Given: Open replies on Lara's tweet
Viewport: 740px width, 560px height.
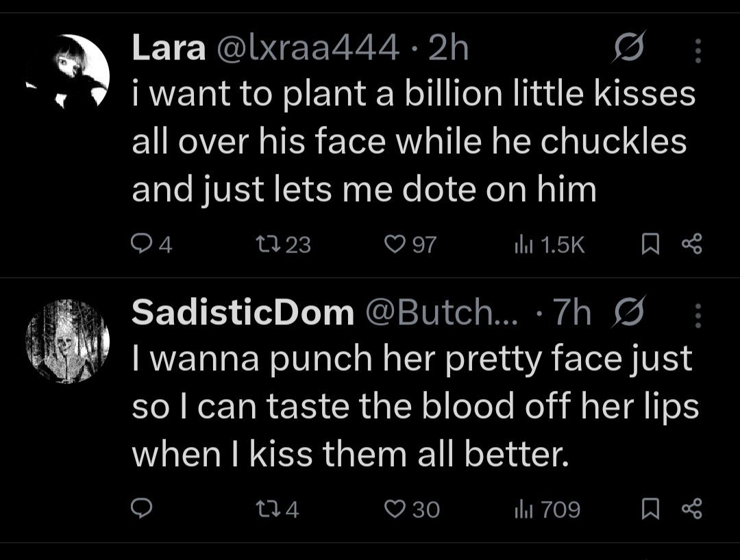Looking at the screenshot, I should (151, 244).
